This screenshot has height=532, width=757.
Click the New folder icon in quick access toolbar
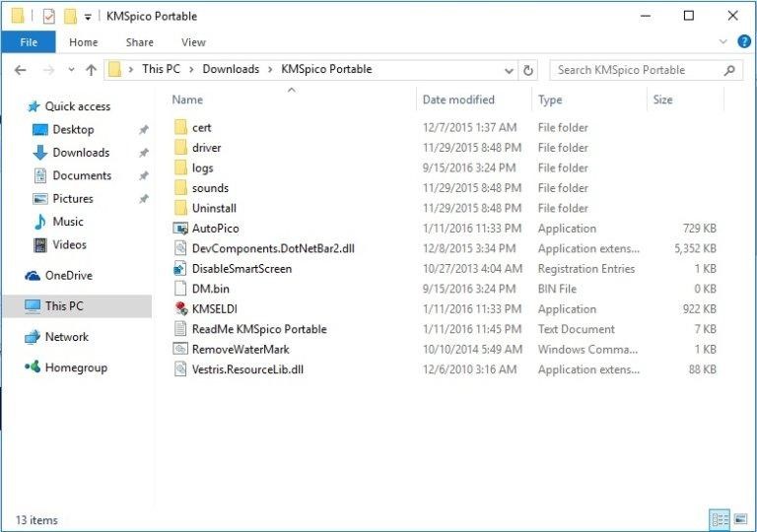tap(70, 17)
